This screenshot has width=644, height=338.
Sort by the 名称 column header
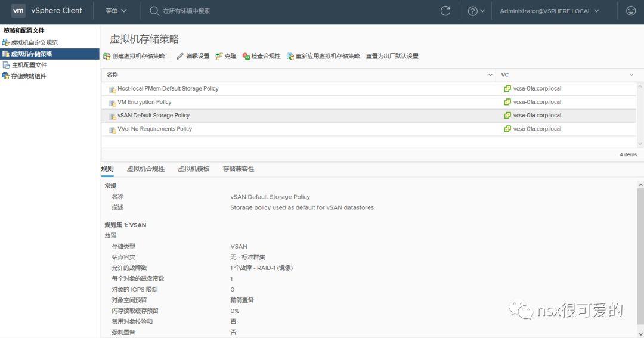click(x=112, y=75)
